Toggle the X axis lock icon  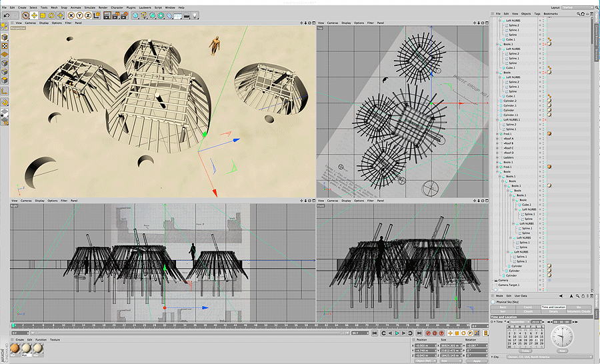coord(70,15)
